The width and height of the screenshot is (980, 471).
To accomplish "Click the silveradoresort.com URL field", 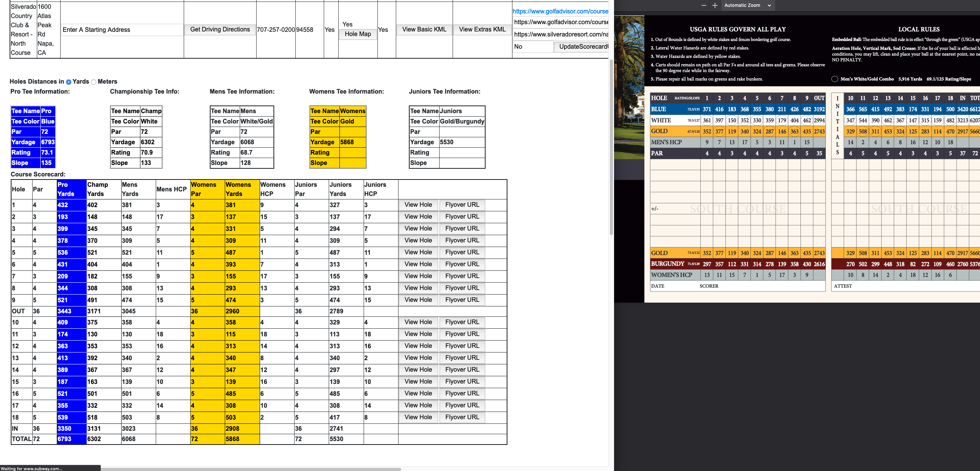I will [x=561, y=34].
